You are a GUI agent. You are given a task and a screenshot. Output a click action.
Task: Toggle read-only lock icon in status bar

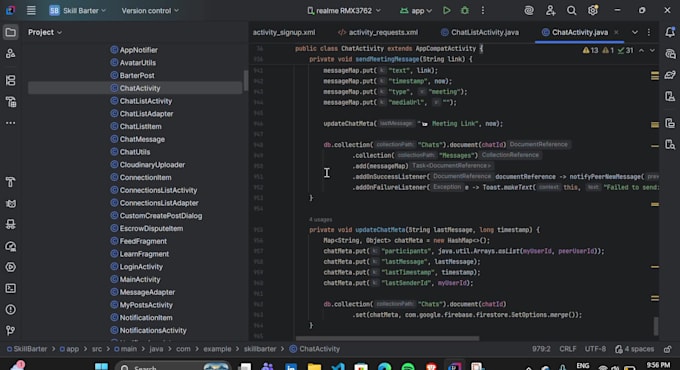[x=667, y=349]
